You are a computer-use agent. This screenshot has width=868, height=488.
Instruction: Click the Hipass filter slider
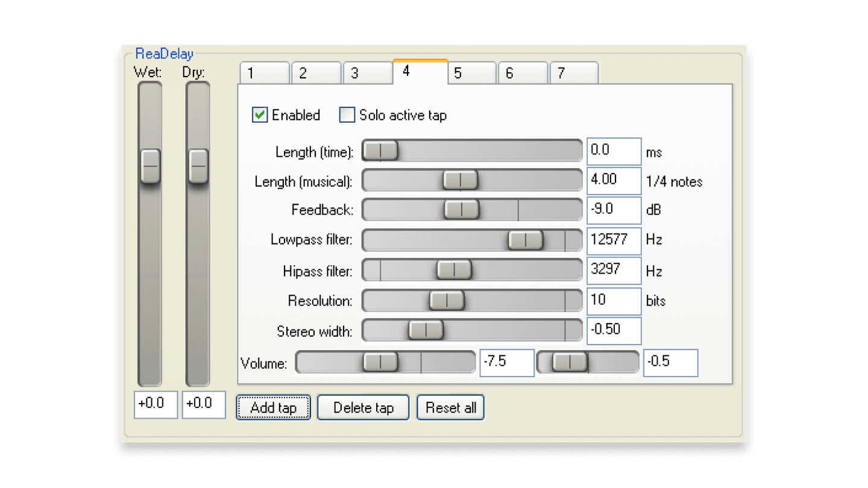pos(455,271)
